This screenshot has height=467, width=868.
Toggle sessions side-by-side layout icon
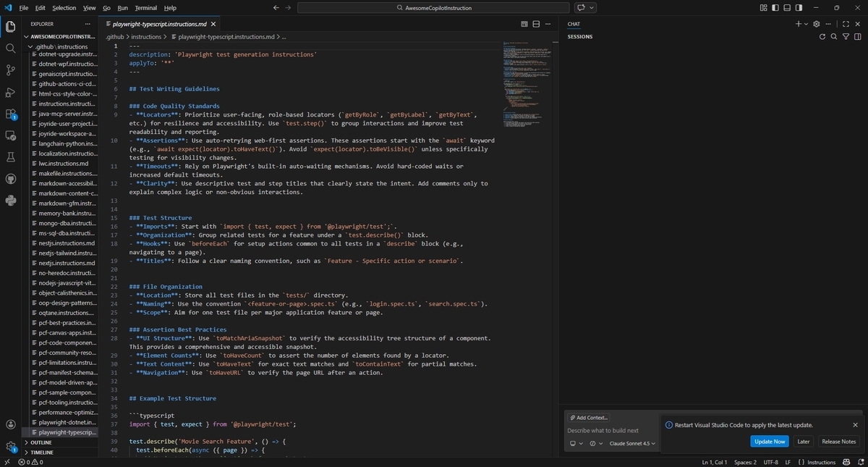pyautogui.click(x=857, y=36)
